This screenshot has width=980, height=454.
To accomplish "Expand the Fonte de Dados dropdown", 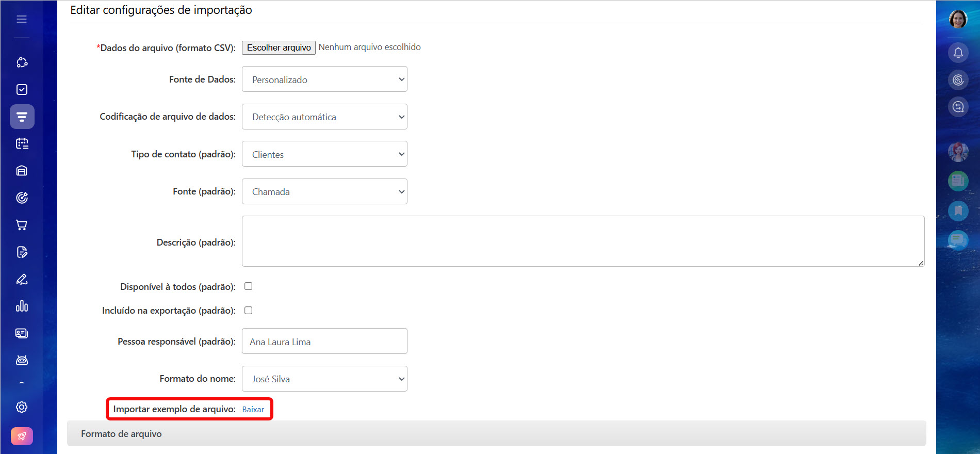I will coord(324,79).
